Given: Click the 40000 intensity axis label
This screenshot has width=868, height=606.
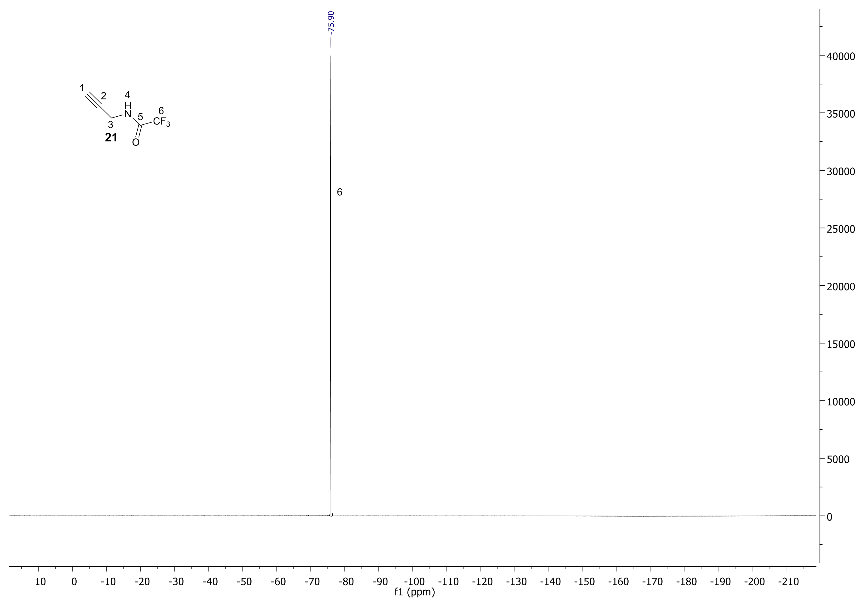Looking at the screenshot, I should click(840, 57).
